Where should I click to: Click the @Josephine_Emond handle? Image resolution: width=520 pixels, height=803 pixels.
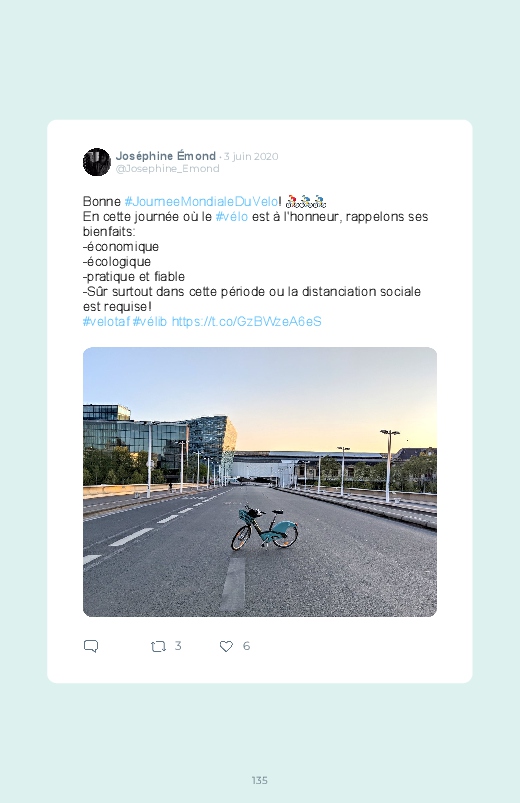[x=168, y=168]
